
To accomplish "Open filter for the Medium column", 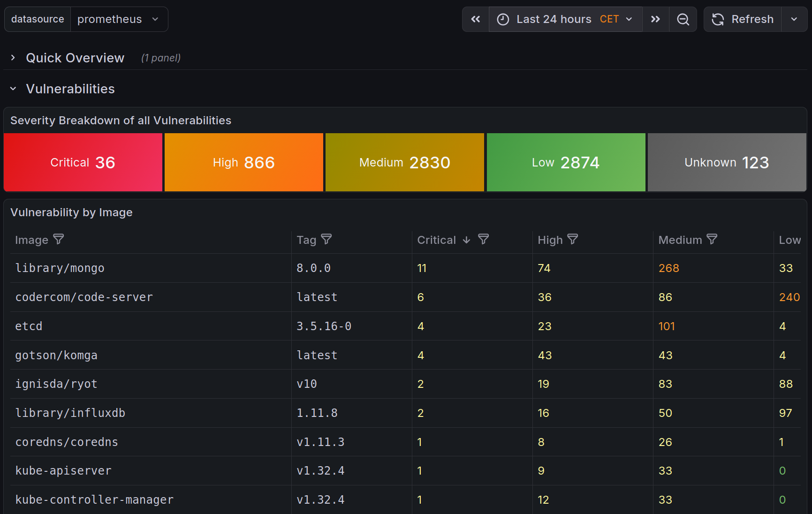I will click(712, 240).
